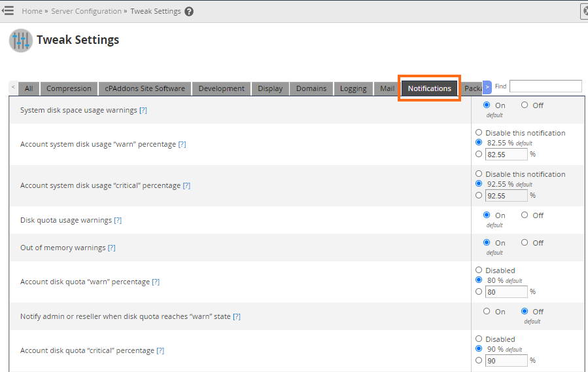Open the Domains tab
Screen dimensions: 588x372
click(311, 88)
